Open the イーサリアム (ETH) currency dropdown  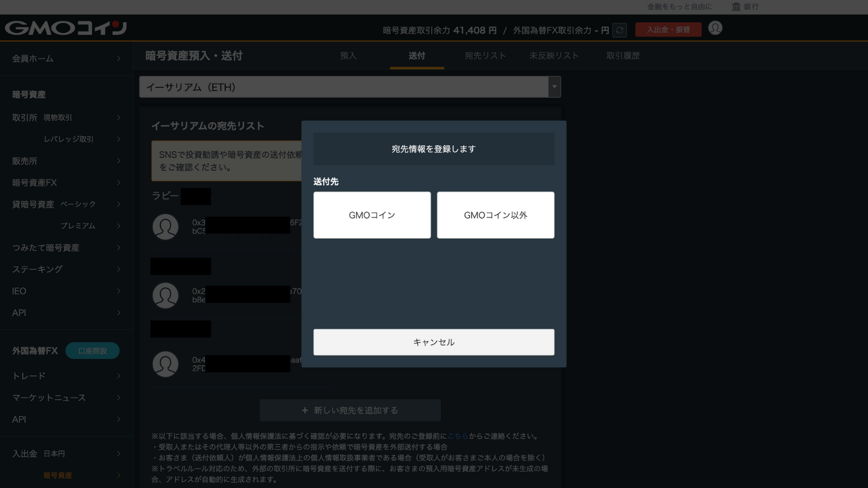[350, 87]
